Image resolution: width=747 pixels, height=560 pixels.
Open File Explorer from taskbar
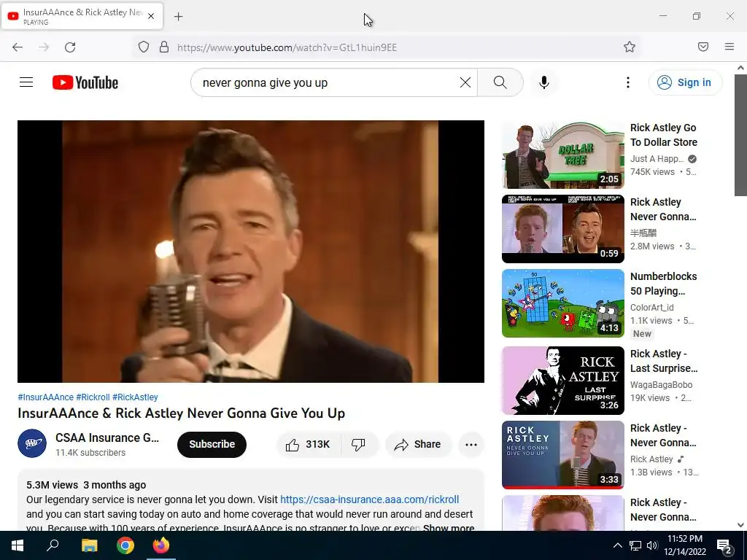89,545
